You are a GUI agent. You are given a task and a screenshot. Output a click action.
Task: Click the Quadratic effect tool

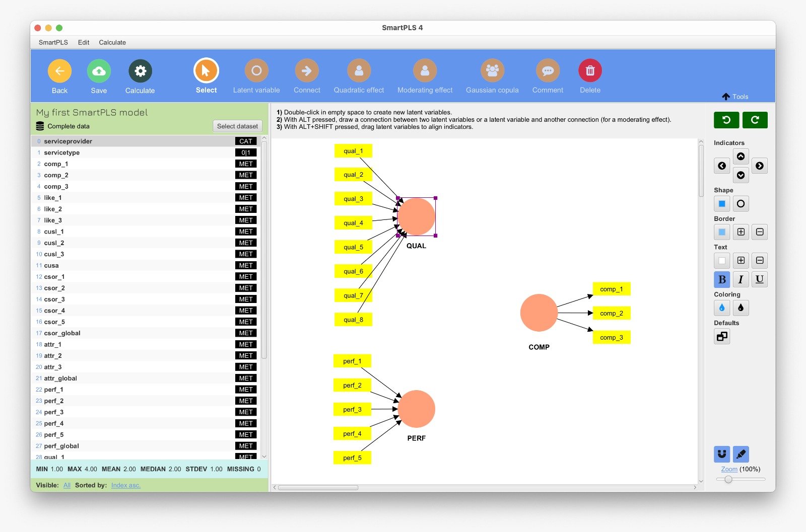click(x=359, y=71)
